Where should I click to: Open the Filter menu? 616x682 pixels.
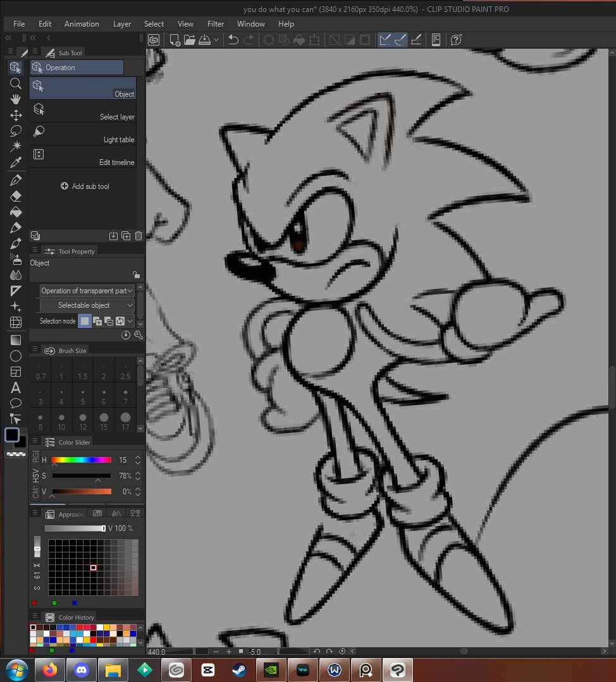216,24
